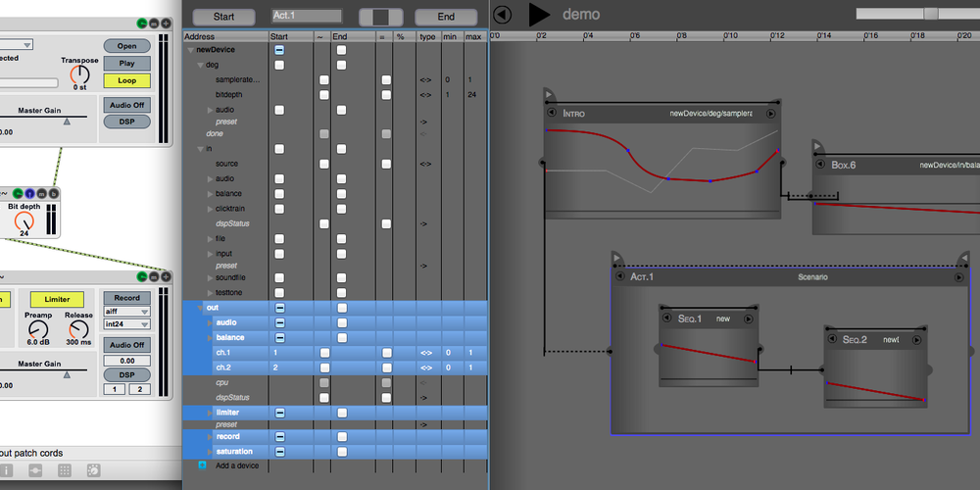Click the Start column header
Viewport: 980px width, 490px height.
pyautogui.click(x=291, y=37)
